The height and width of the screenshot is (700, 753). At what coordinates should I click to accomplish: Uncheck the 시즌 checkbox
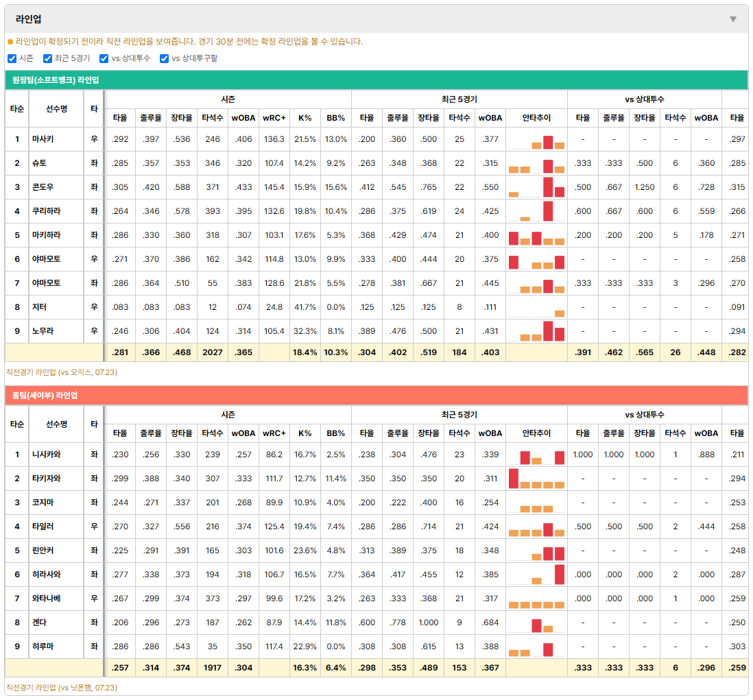coord(12,58)
